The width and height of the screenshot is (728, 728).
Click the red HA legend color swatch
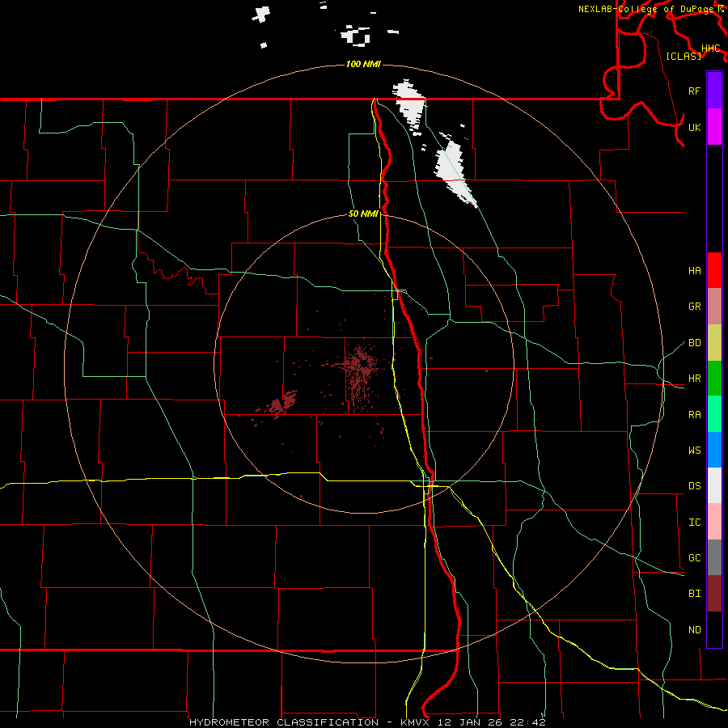[x=714, y=270]
